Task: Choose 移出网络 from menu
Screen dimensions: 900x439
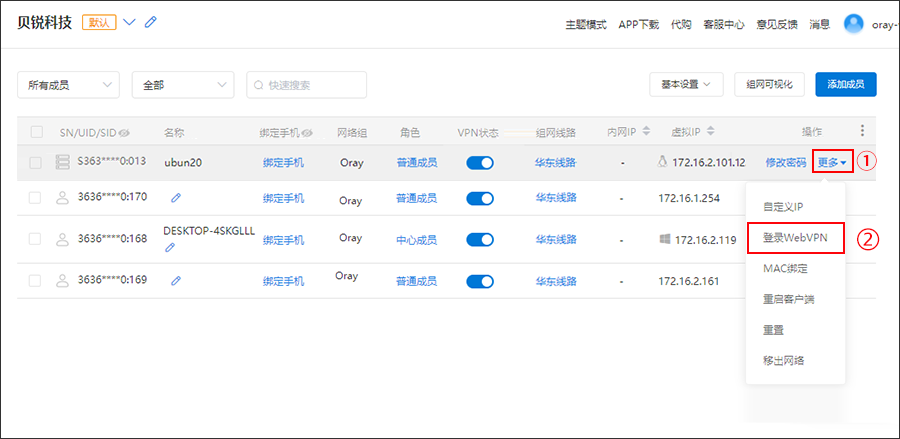Action: tap(783, 361)
